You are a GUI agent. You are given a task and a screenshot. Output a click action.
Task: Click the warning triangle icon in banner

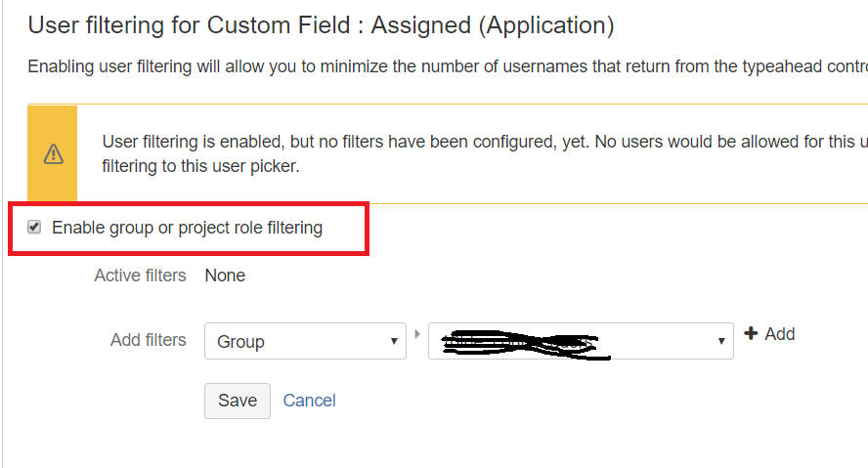click(x=53, y=154)
